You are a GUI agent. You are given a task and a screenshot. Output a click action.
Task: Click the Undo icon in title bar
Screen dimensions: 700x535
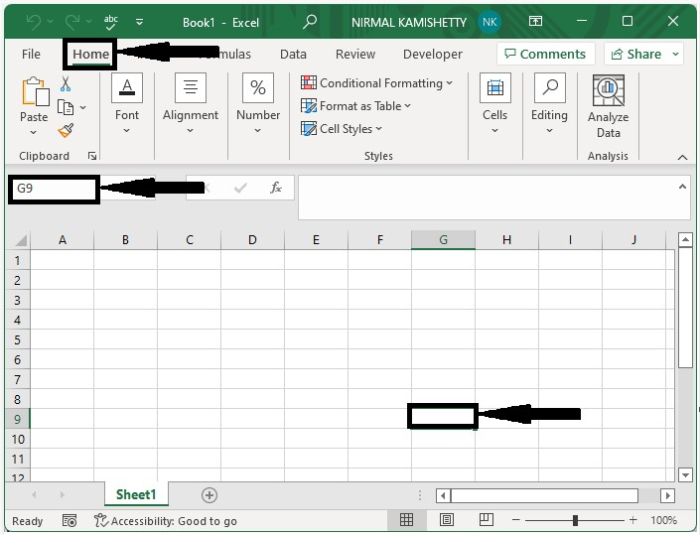click(x=33, y=21)
